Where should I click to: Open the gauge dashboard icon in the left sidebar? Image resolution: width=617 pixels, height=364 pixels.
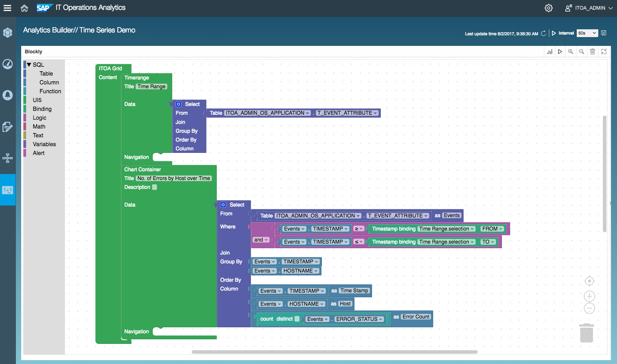pyautogui.click(x=8, y=64)
